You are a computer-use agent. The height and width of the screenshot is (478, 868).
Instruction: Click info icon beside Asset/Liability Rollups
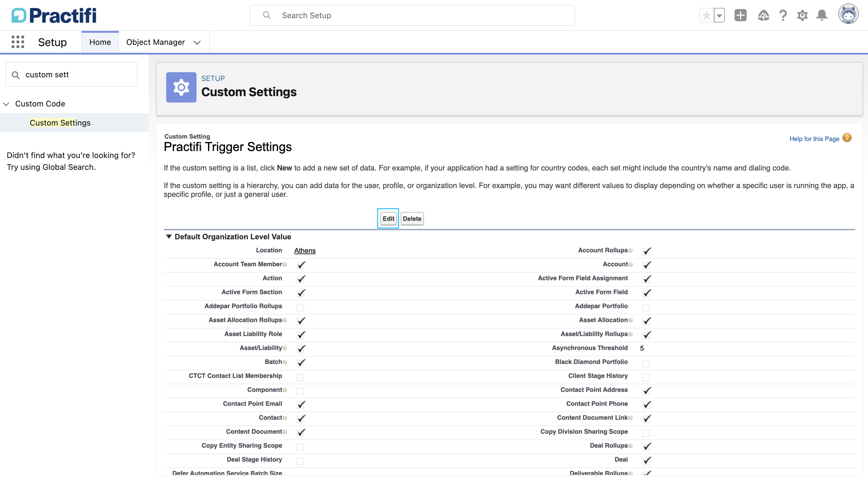coord(631,335)
